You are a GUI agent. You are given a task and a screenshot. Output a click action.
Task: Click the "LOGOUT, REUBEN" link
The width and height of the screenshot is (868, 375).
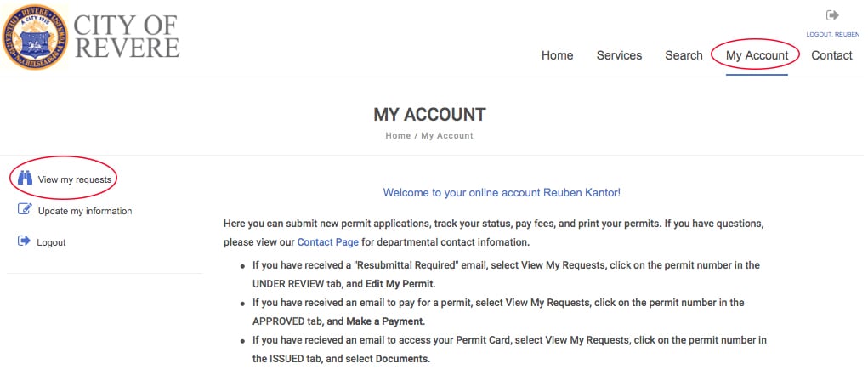pyautogui.click(x=832, y=34)
